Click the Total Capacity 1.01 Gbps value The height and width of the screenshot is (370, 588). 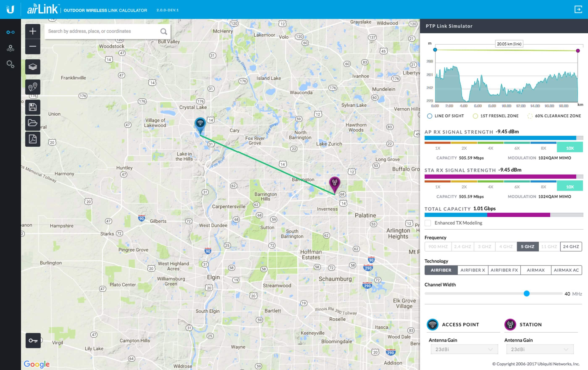[484, 209]
